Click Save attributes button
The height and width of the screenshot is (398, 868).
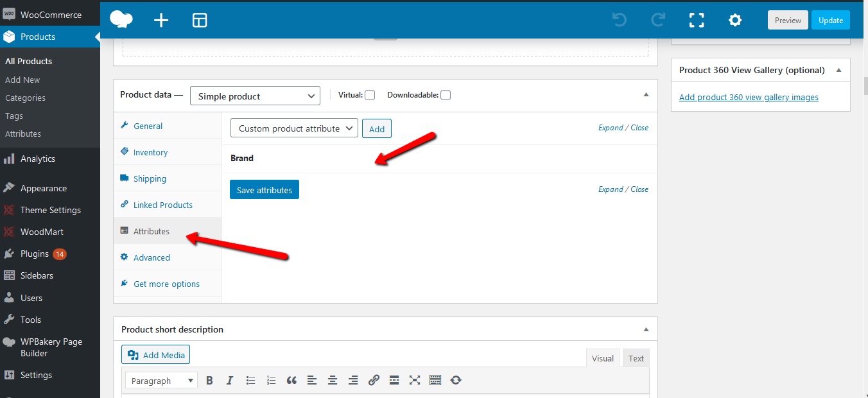point(265,190)
